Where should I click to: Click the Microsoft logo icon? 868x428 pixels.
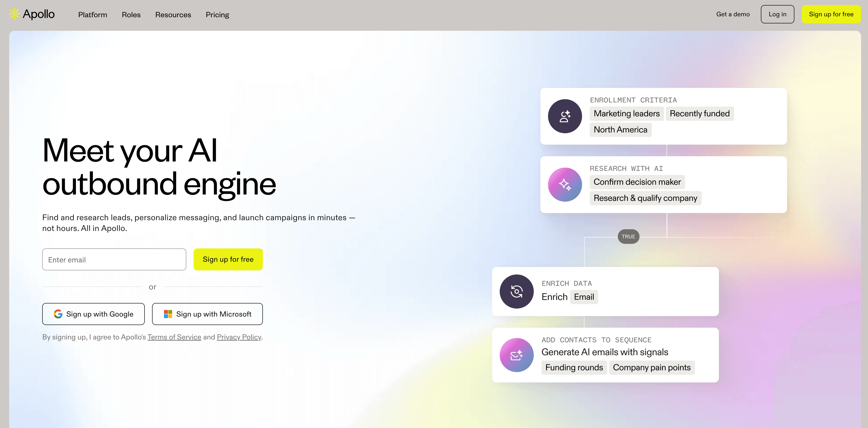click(x=168, y=314)
